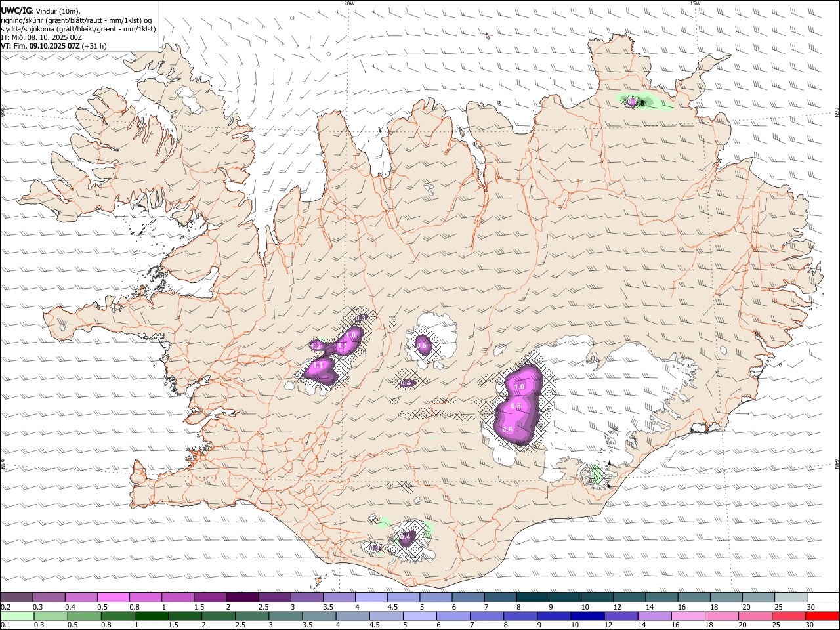840x630 pixels.
Task: Click the 'IT: Mið. 08. 10. 2025 00Z' line
Action: coord(41,37)
